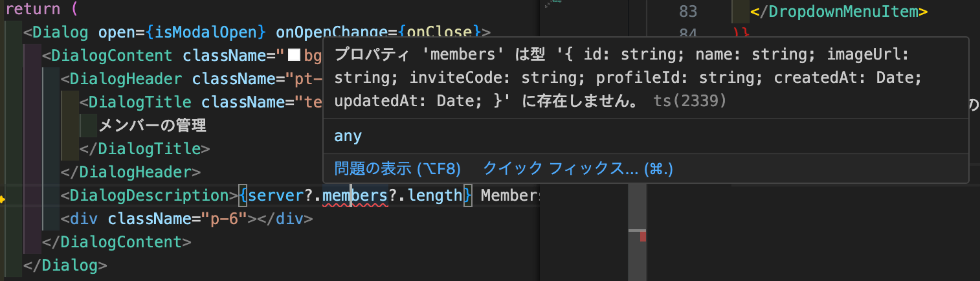Click the opening DialogTitle tag
Viewport: 980px width, 281px height.
139,102
